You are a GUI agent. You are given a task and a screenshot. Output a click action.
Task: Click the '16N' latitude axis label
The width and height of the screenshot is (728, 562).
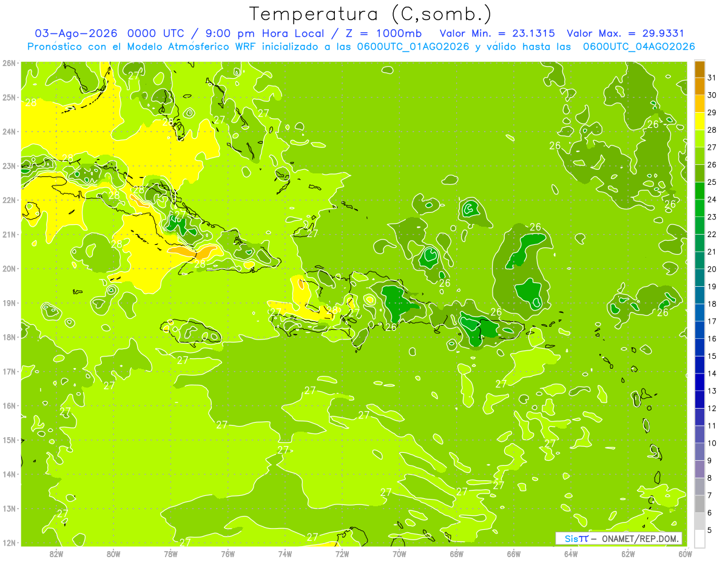click(x=9, y=406)
